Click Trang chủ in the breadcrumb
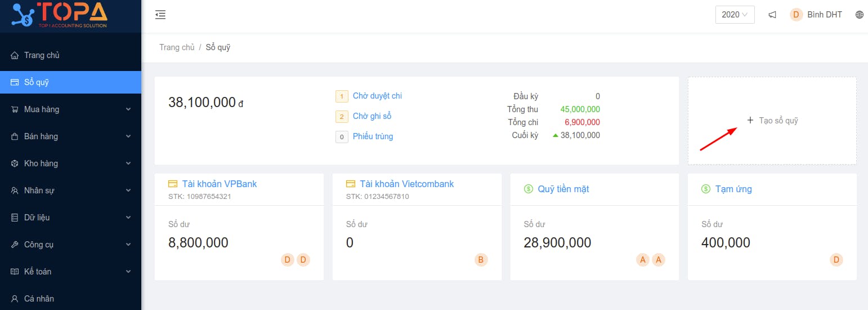This screenshot has height=310, width=868. (x=177, y=47)
